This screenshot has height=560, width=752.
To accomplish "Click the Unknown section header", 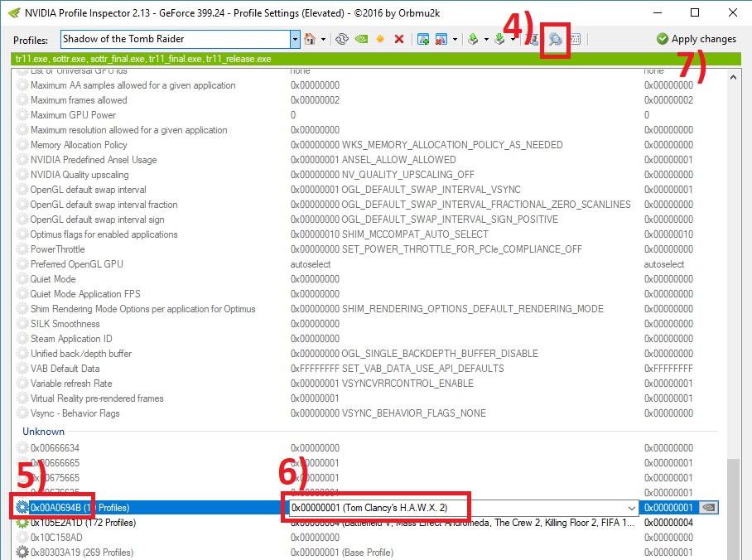I will 43,432.
